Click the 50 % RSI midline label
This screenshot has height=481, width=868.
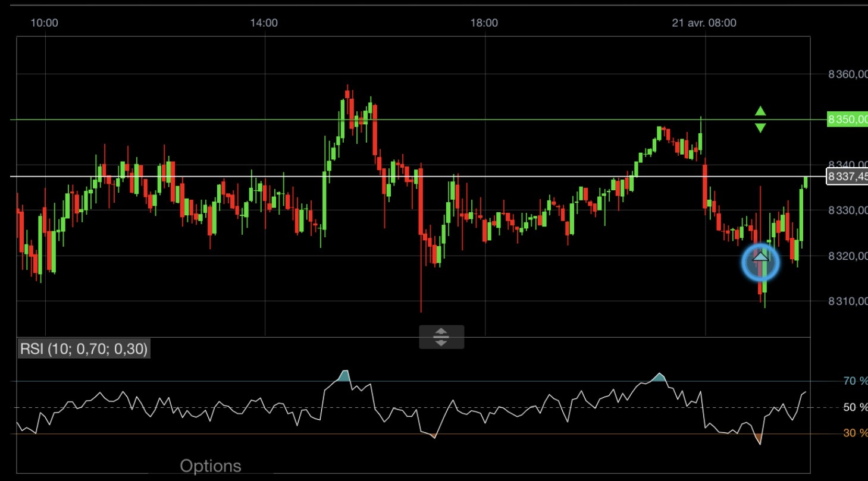856,407
